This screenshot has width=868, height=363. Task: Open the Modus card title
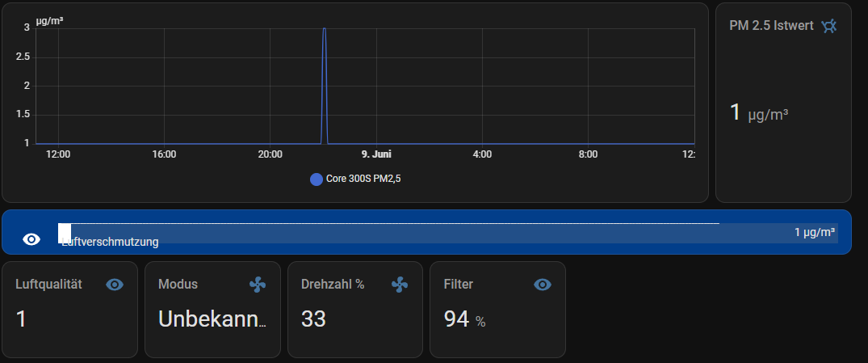[178, 285]
